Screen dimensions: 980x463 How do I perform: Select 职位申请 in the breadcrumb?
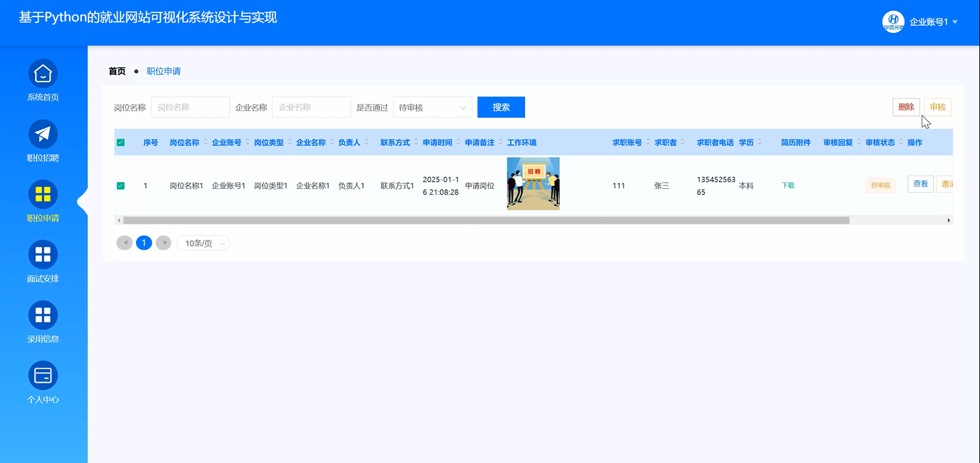pos(164,71)
